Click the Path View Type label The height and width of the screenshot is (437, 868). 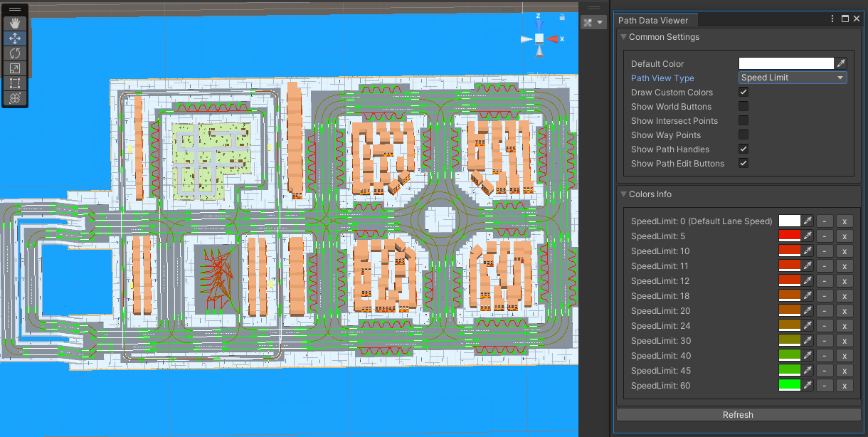click(662, 78)
